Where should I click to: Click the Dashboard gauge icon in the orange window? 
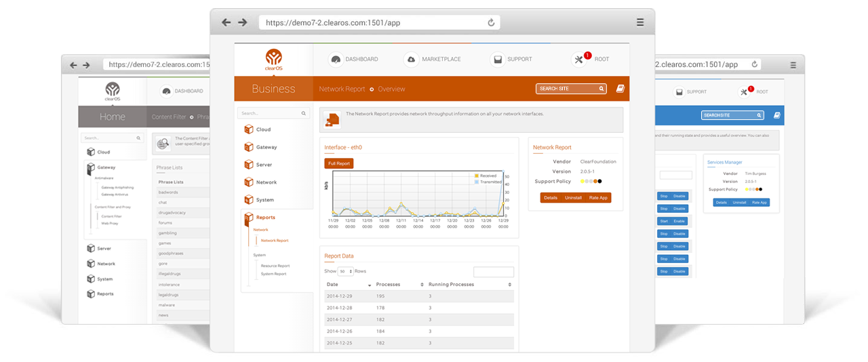(x=335, y=60)
